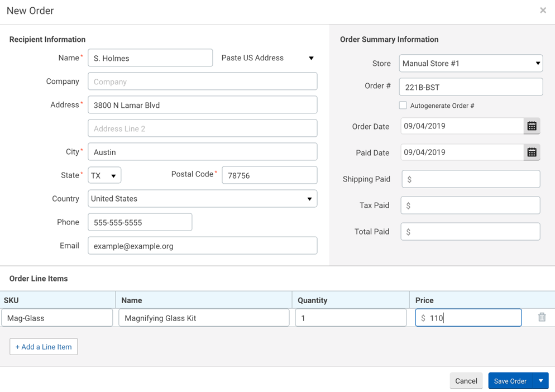Open the Paid Date calendar picker

pos(531,152)
